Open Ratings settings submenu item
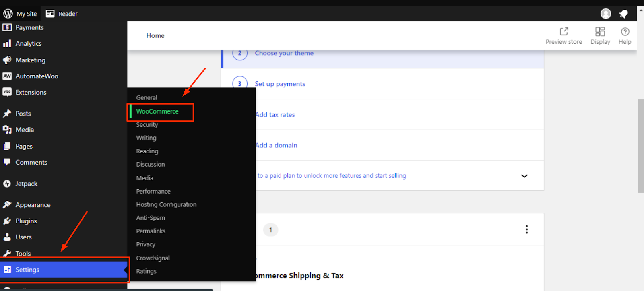Screen dimensions: 644x291 point(146,271)
